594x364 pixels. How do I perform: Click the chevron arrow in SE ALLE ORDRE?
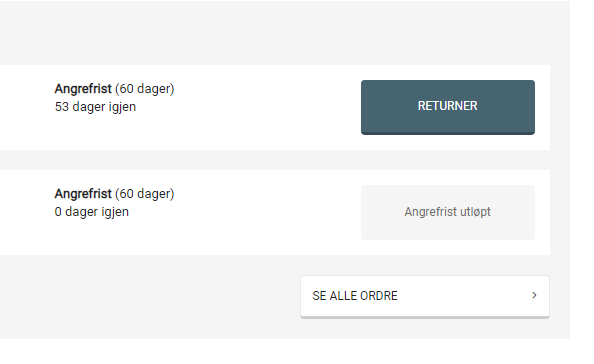pos(534,295)
